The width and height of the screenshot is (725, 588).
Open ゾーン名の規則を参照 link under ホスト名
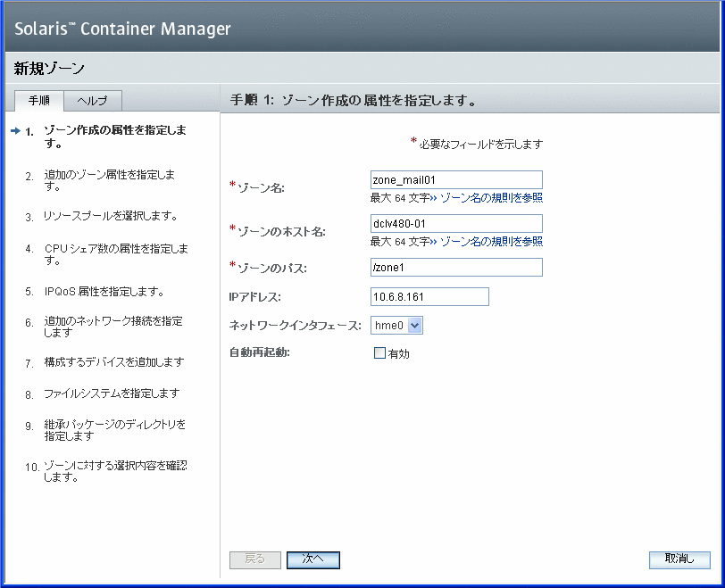[x=491, y=241]
